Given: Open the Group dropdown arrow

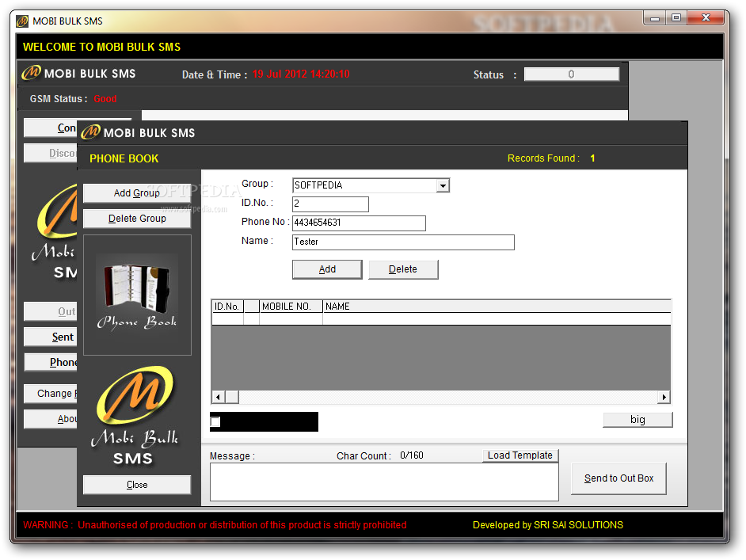Looking at the screenshot, I should (x=443, y=185).
